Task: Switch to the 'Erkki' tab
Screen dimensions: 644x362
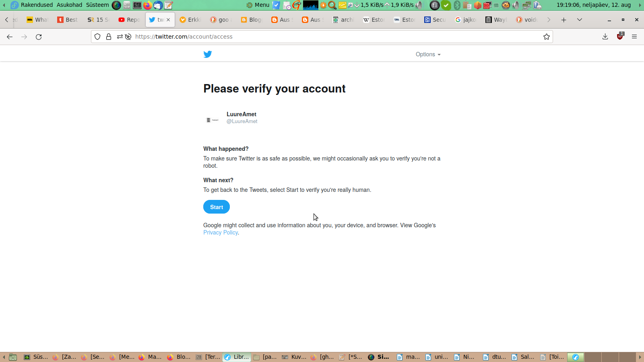Action: tap(190, 20)
